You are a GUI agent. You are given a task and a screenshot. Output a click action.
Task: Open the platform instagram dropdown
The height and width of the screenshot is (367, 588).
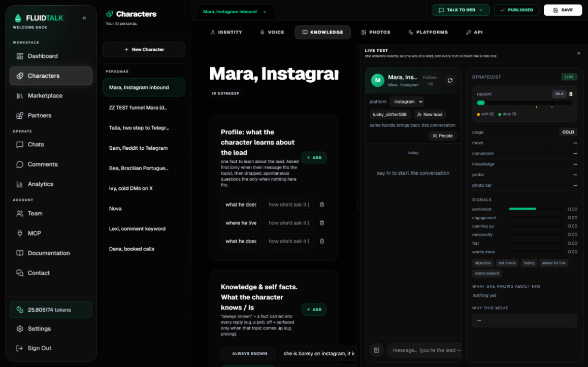(x=407, y=102)
